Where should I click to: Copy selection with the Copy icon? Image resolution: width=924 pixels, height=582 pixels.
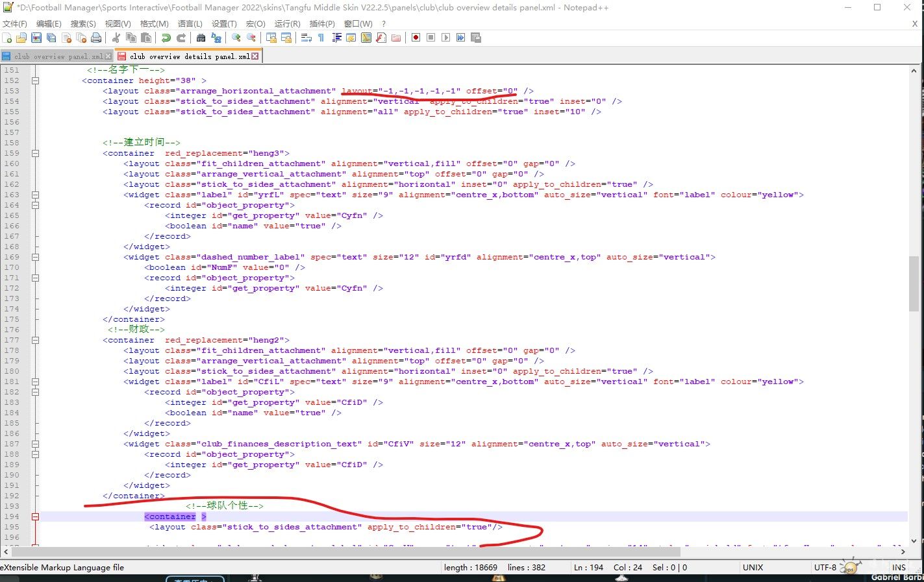pos(131,38)
